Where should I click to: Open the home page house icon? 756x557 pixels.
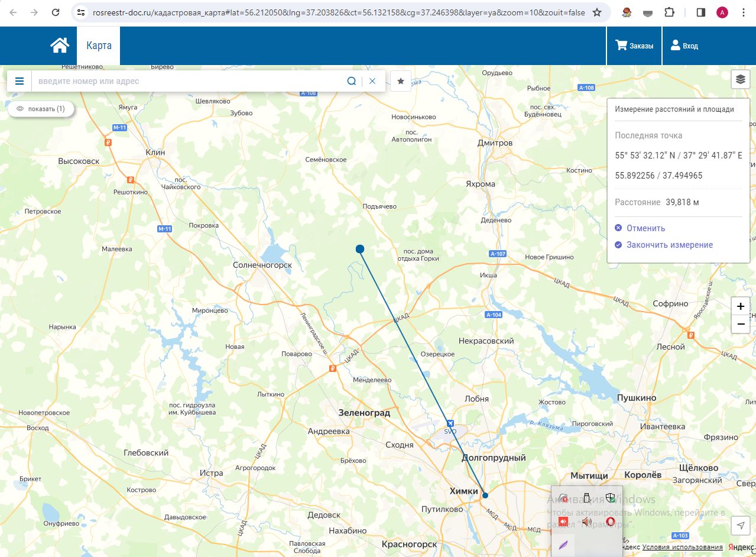(x=60, y=46)
